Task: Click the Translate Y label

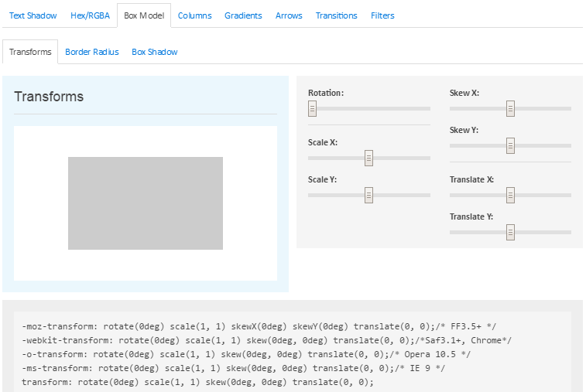Action: pos(471,216)
